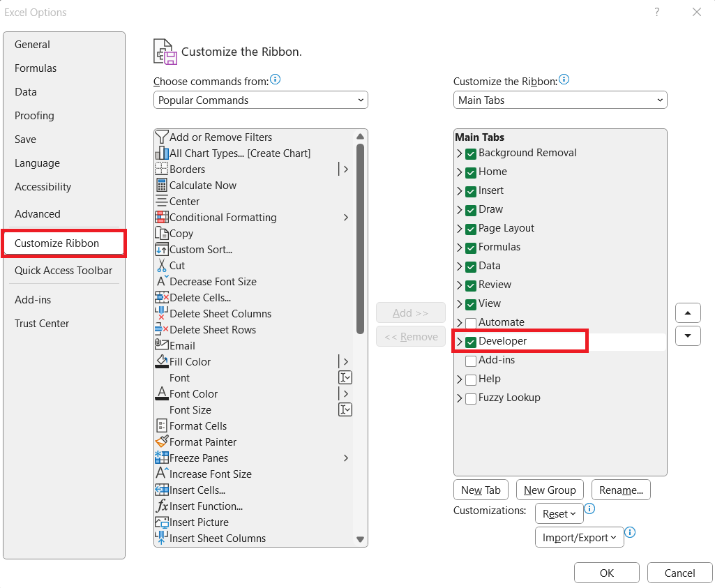Click the New Group button
Screen dimensions: 715x588
[x=550, y=490]
